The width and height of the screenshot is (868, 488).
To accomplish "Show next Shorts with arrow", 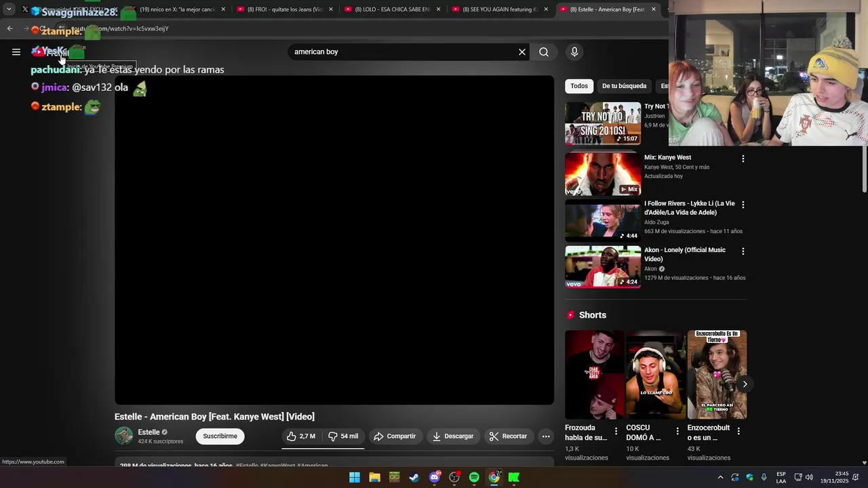I will point(745,384).
